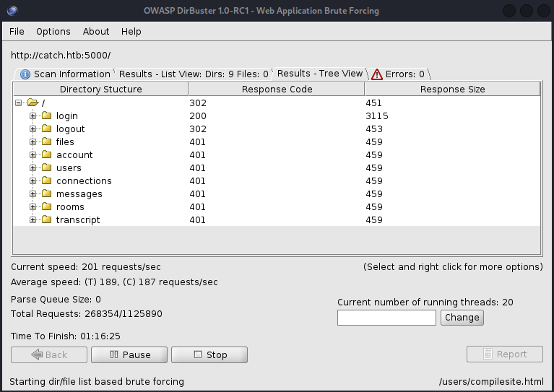554x392 pixels.
Task: Click the files folder icon
Action: 47,141
